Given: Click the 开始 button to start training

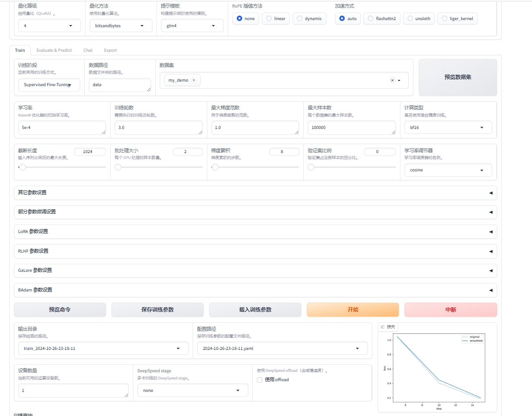Looking at the screenshot, I should pos(353,310).
